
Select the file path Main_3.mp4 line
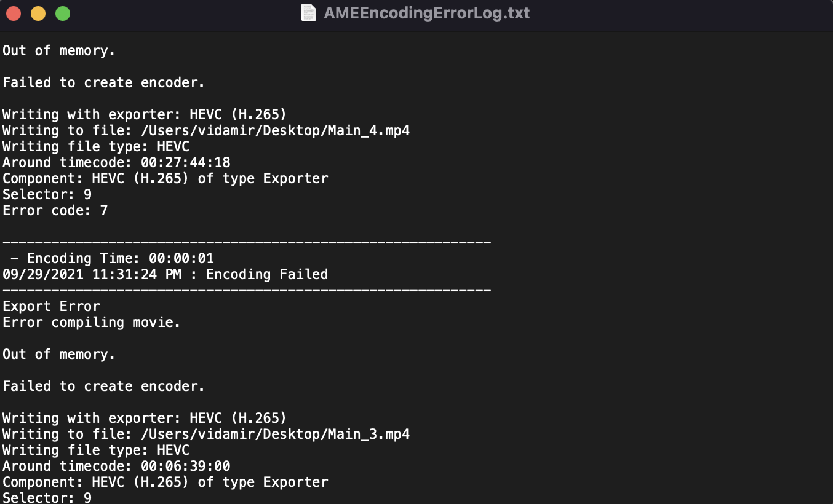[x=206, y=434]
